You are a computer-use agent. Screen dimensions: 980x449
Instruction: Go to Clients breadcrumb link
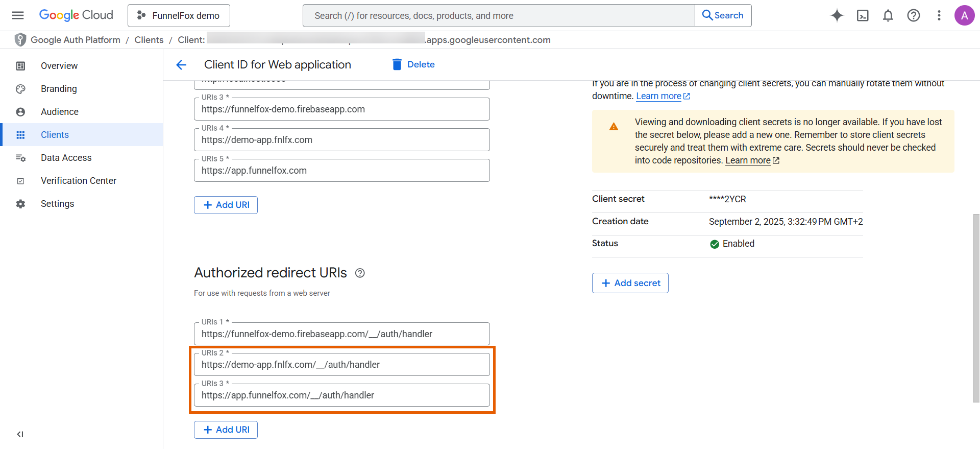click(x=149, y=40)
